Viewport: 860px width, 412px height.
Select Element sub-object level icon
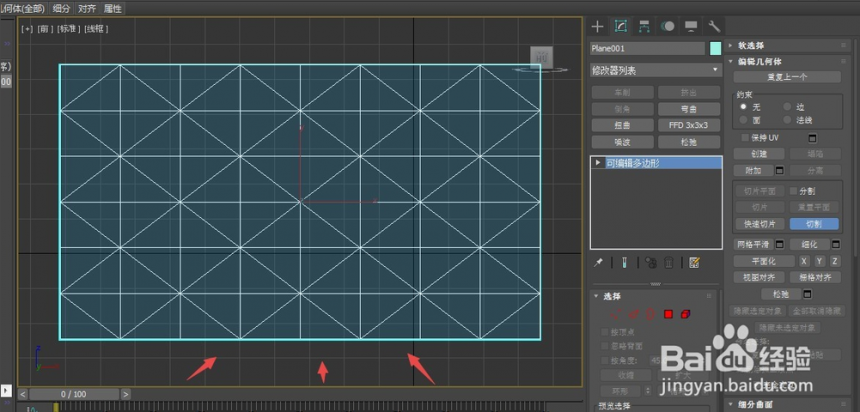click(x=685, y=314)
